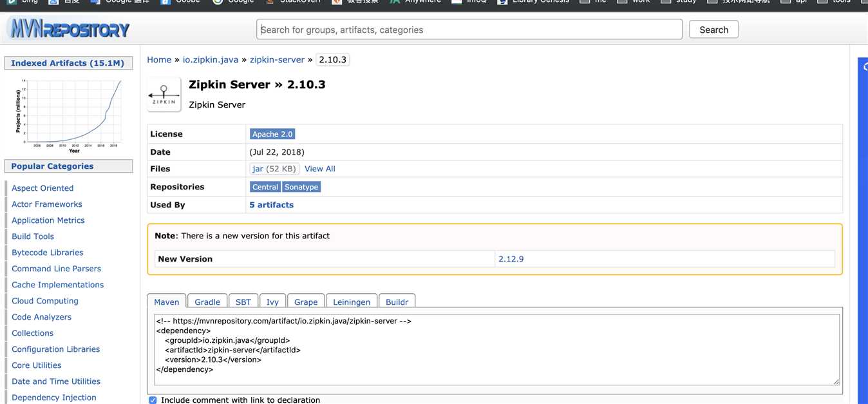Open the Home breadcrumb link
868x404 pixels.
click(159, 59)
